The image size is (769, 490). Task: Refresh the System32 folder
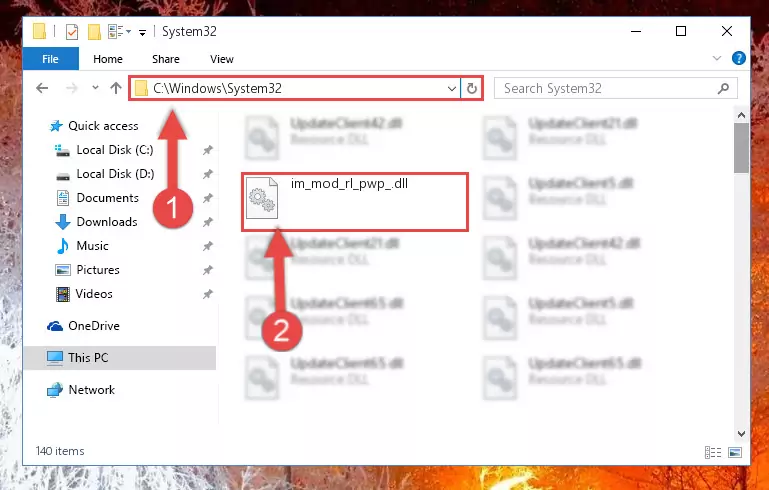[472, 89]
